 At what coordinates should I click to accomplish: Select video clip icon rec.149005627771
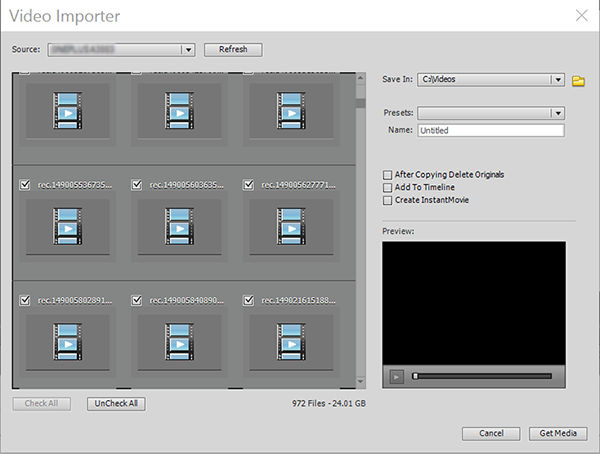[291, 226]
